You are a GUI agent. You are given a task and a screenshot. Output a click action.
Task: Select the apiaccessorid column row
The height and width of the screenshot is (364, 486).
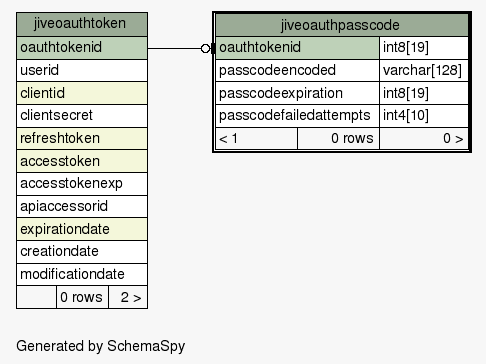(x=82, y=207)
